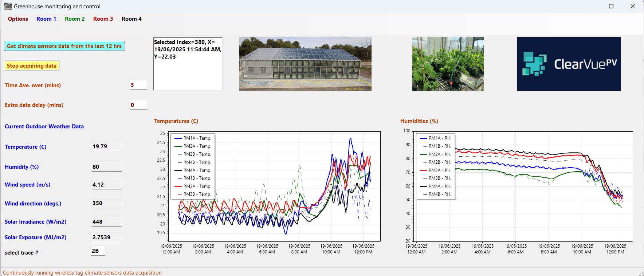Select the Room 3 menu item
Image resolution: width=644 pixels, height=276 pixels.
[103, 19]
